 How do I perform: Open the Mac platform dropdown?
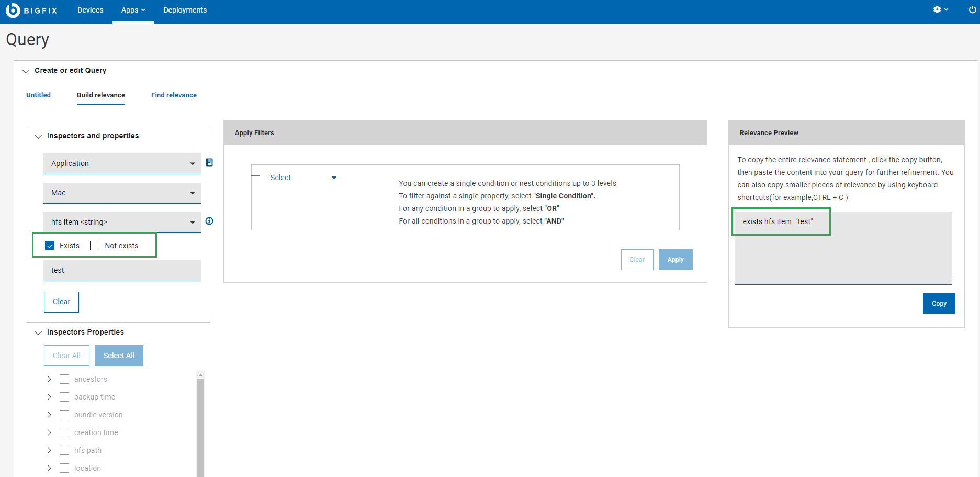point(121,193)
